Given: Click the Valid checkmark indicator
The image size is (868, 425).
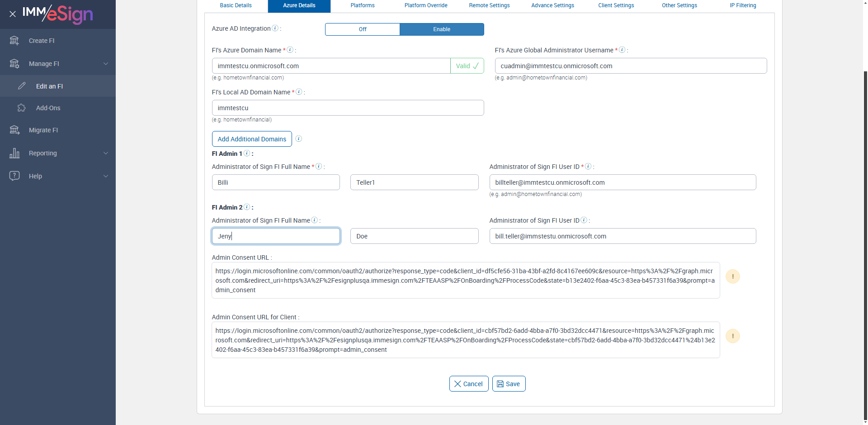Looking at the screenshot, I should [467, 66].
